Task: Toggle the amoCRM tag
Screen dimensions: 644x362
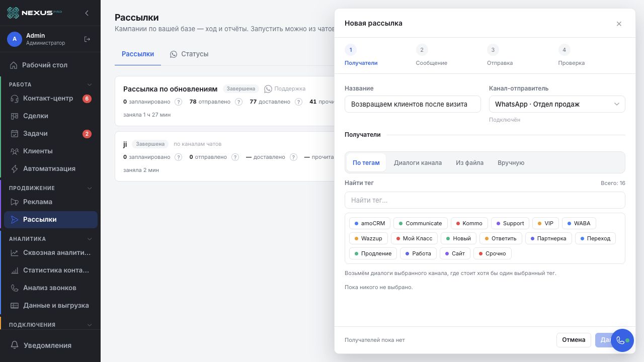Action: (x=370, y=223)
